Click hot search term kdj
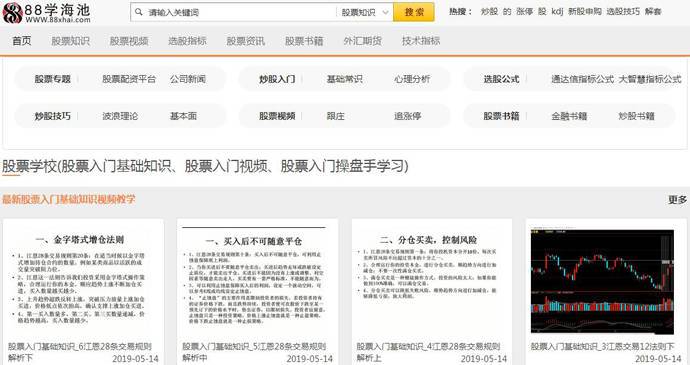This screenshot has height=365, width=690. pyautogui.click(x=557, y=11)
